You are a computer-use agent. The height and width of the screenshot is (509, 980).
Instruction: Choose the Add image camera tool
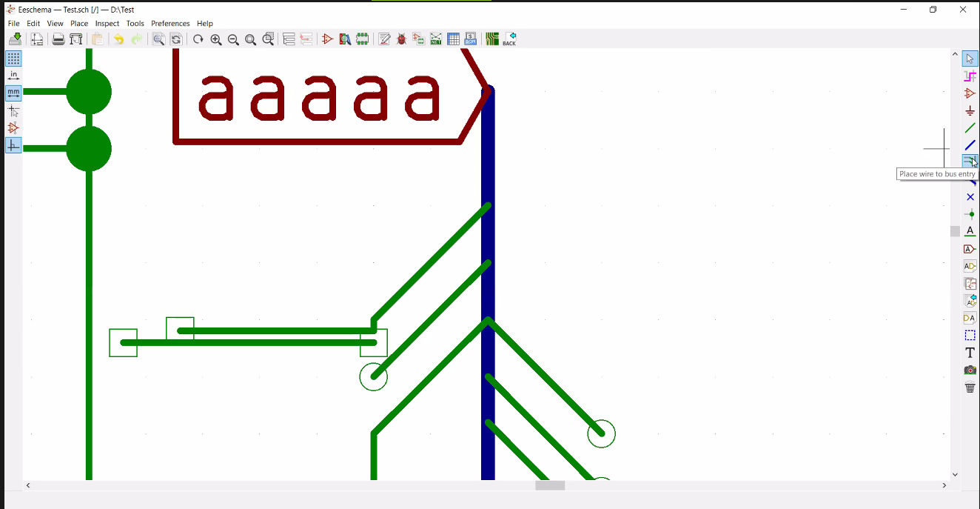(970, 370)
